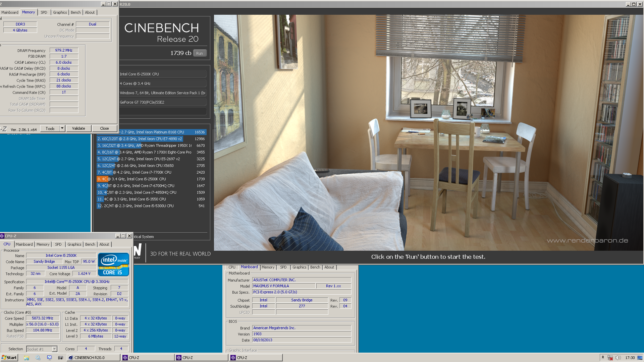Image resolution: width=644 pixels, height=362 pixels.
Task: Click the Multiplier field x 56.0
Action: 43,324
